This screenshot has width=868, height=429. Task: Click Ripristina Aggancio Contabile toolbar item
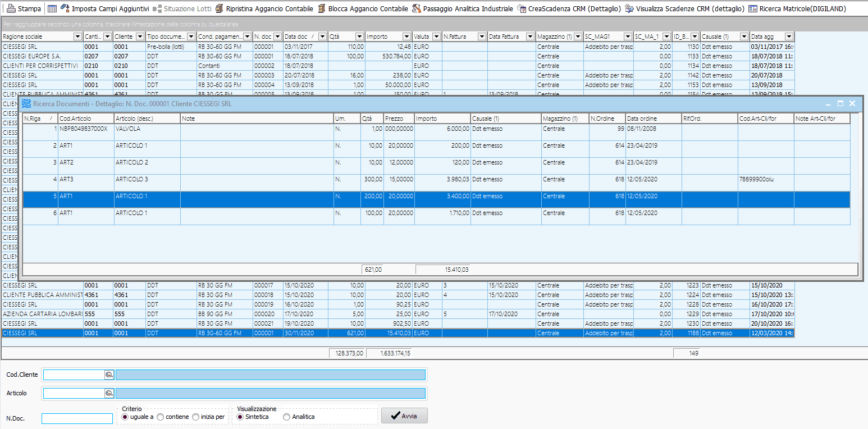tap(264, 9)
